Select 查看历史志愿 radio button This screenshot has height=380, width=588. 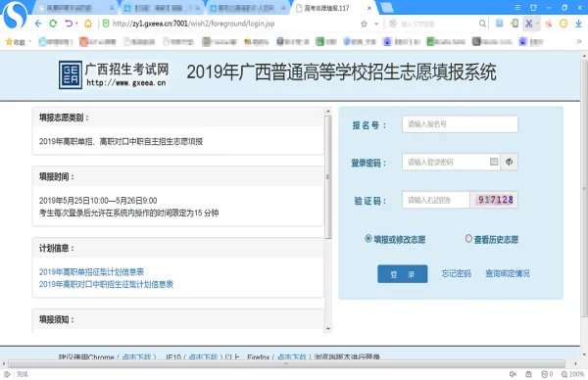coord(468,238)
